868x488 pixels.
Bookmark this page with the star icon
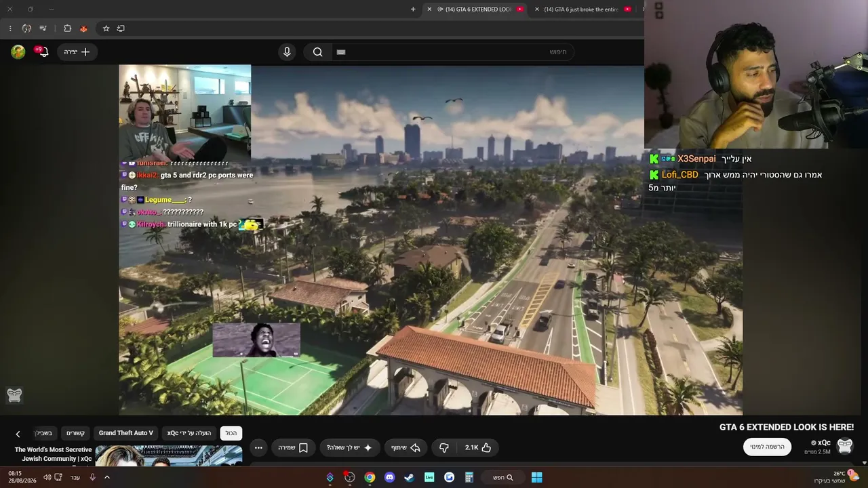click(106, 28)
